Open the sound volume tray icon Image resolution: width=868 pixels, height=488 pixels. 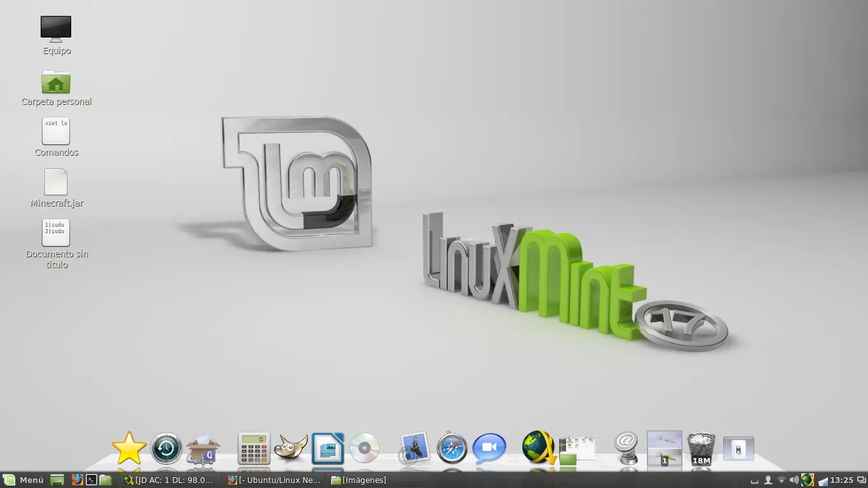[x=794, y=480]
